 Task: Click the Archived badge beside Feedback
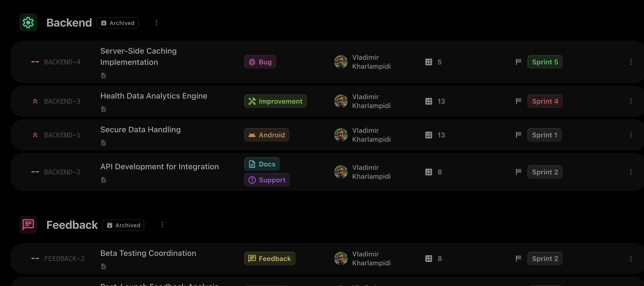[123, 225]
